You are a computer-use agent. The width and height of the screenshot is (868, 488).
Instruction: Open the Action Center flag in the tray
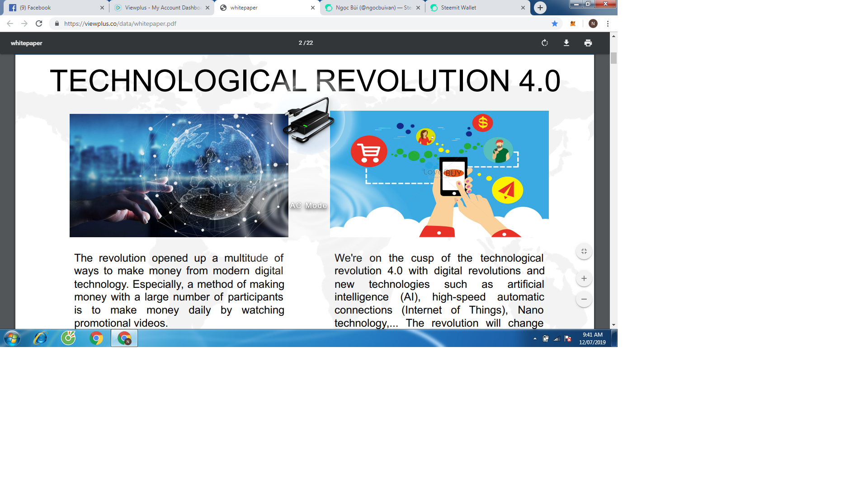567,338
